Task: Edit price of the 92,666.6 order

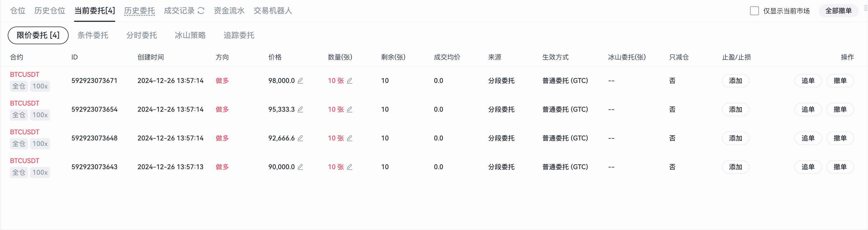Action: 300,138
